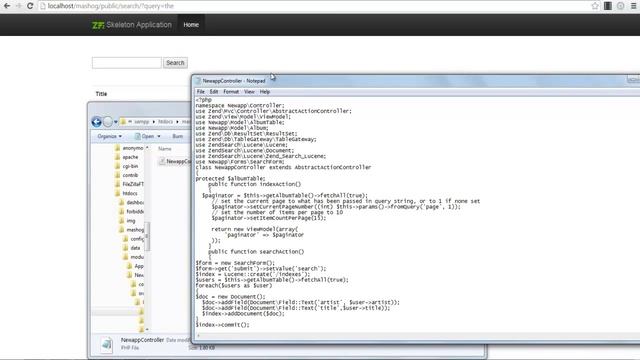This screenshot has height=360, width=640.
Task: Click the Search button on web page
Action: click(x=176, y=63)
